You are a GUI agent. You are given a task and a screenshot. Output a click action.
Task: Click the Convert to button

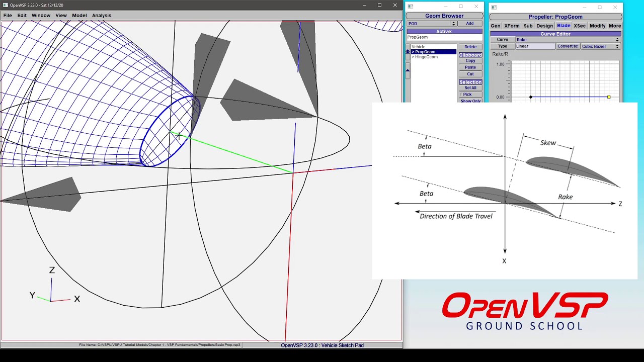coord(568,46)
